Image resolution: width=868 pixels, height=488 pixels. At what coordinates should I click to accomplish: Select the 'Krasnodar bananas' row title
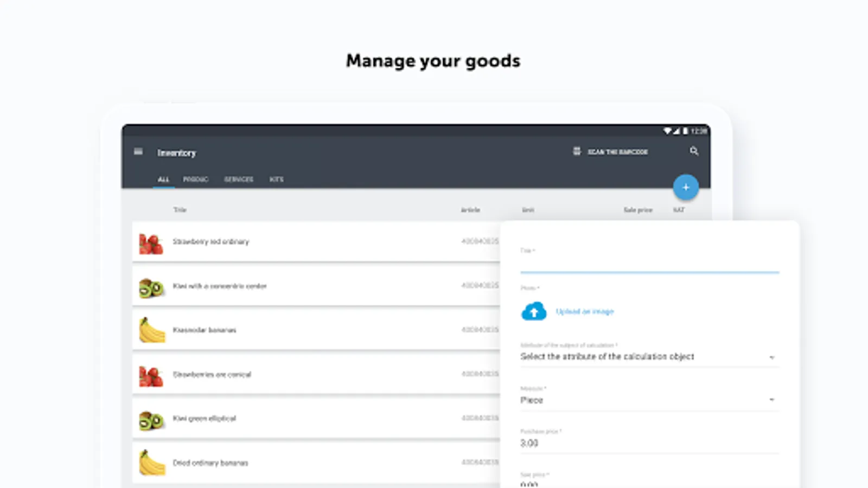click(205, 330)
